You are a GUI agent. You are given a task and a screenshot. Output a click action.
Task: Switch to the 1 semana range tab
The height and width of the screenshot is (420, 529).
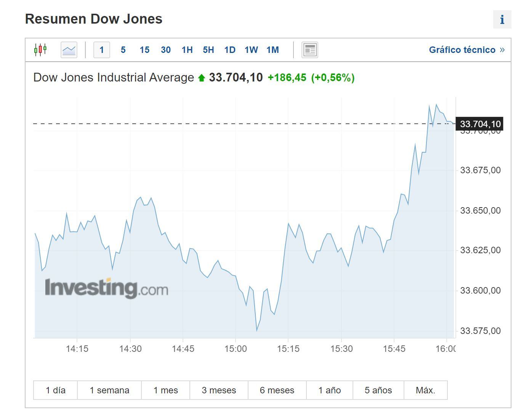click(x=109, y=390)
